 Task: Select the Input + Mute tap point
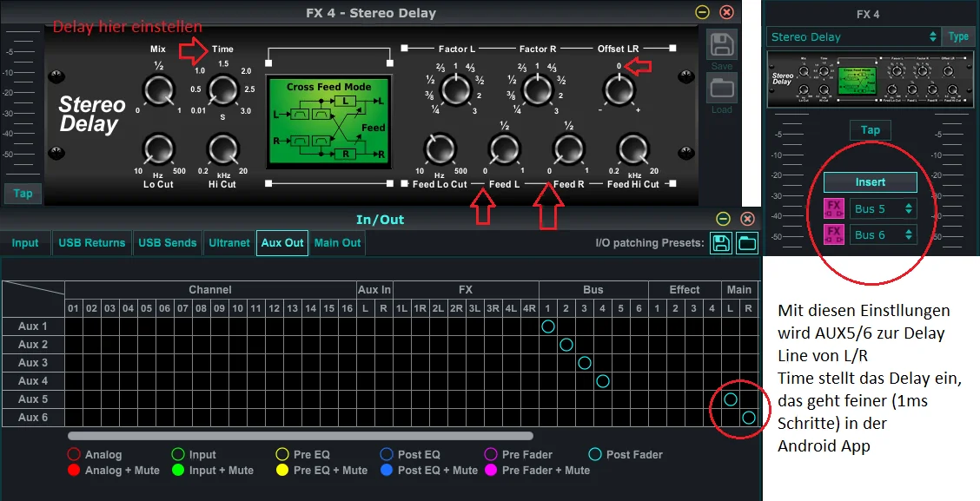tap(178, 470)
